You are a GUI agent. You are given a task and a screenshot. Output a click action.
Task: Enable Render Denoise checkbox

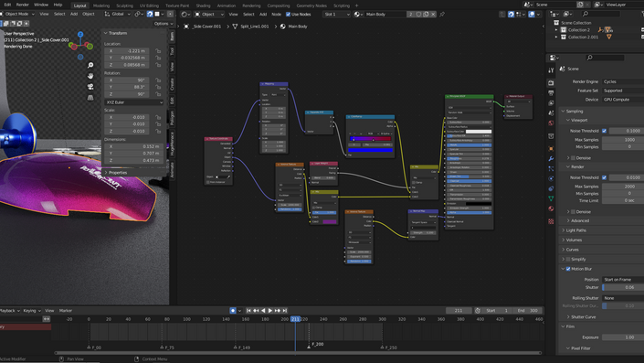[x=574, y=212]
